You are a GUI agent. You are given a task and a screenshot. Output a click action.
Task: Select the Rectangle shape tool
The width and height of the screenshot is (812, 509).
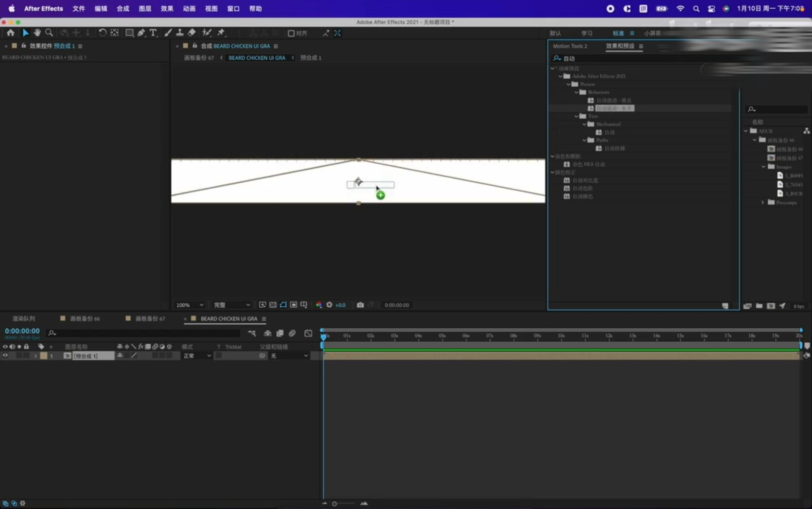point(129,33)
